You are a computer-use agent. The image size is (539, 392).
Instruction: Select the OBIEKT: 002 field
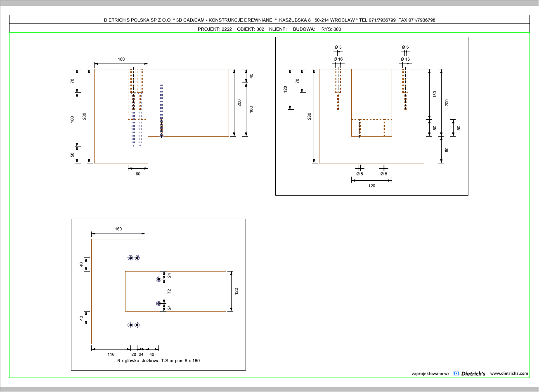(x=251, y=29)
